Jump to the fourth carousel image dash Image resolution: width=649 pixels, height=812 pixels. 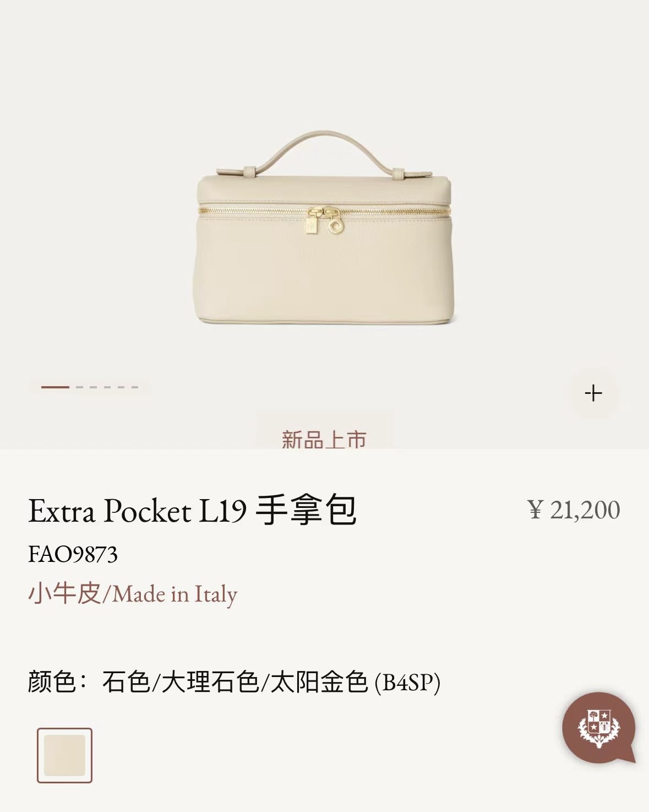(107, 387)
